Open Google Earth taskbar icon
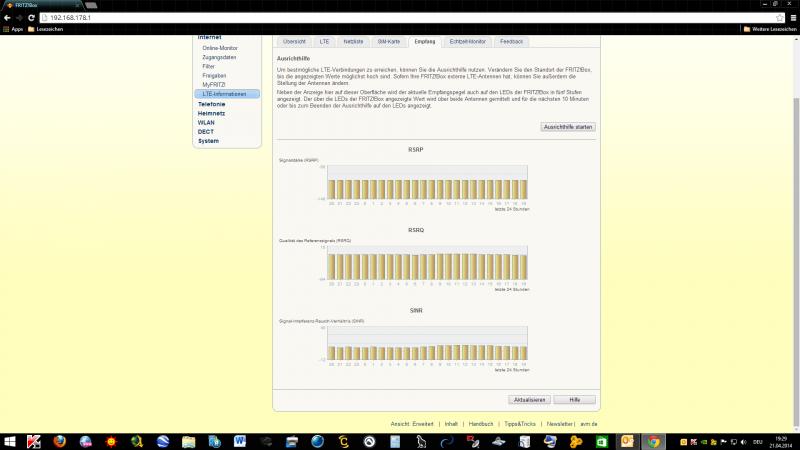Screen dimensions: 800x450 click(x=163, y=441)
